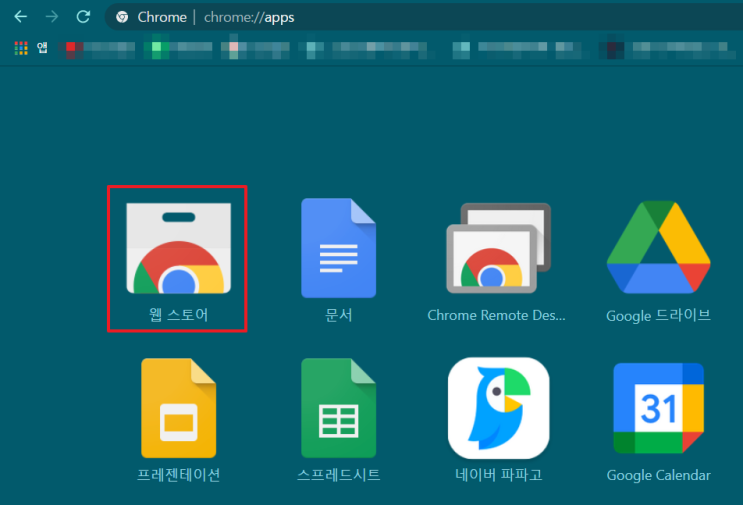This screenshot has height=505, width=743.
Task: Reload the page with the refresh icon
Action: (83, 17)
